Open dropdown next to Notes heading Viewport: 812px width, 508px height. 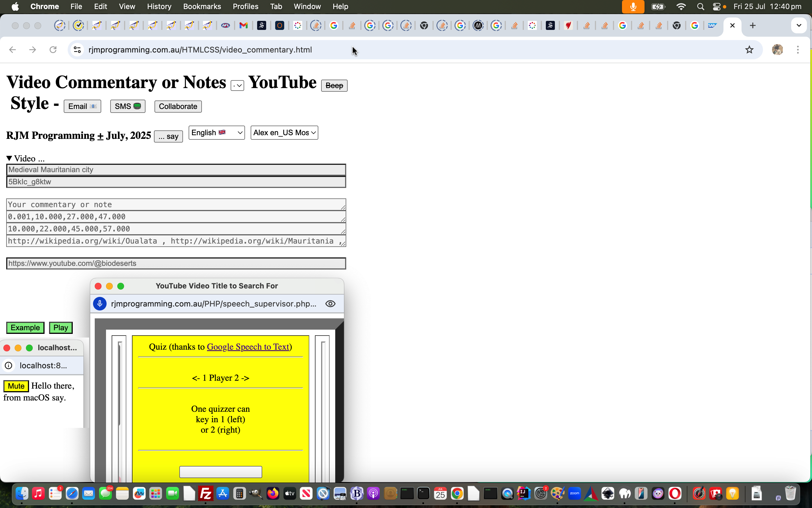[x=237, y=85]
